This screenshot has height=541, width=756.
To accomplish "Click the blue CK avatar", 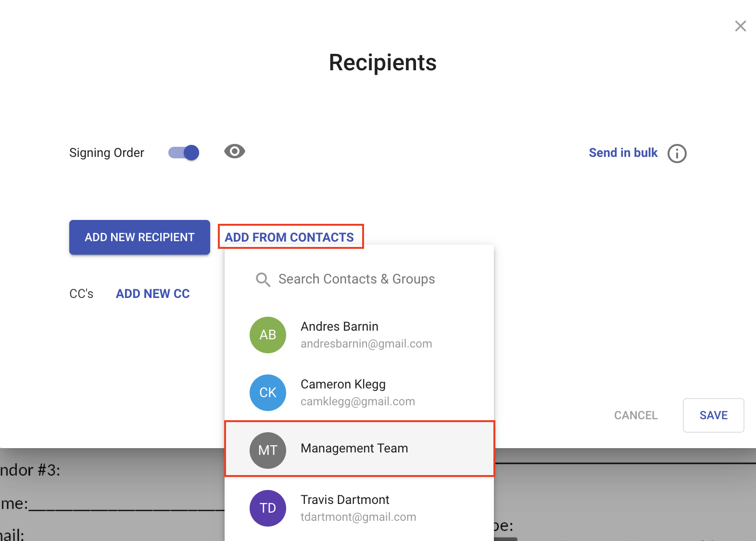I will [x=268, y=393].
